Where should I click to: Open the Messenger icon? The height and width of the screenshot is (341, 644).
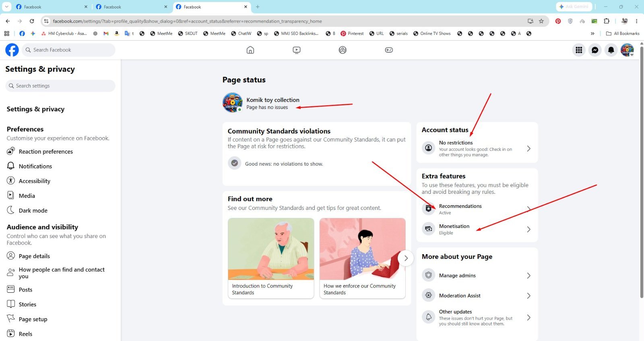pos(595,50)
